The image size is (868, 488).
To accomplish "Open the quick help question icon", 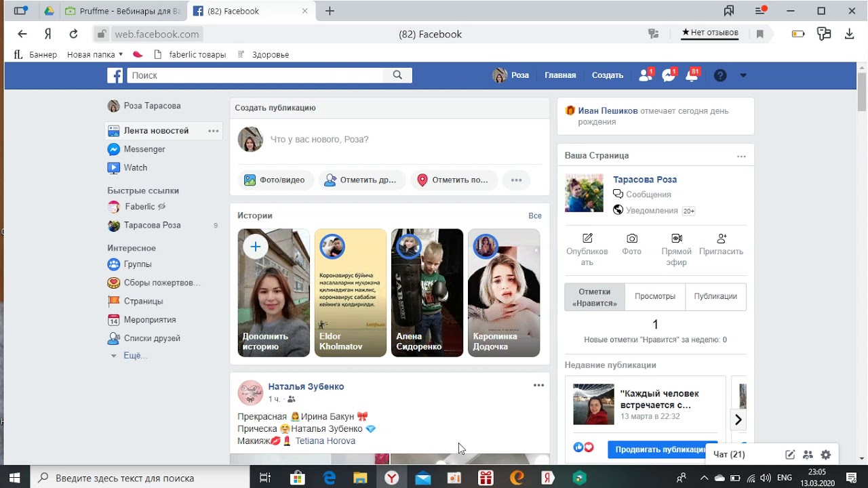I will [720, 75].
